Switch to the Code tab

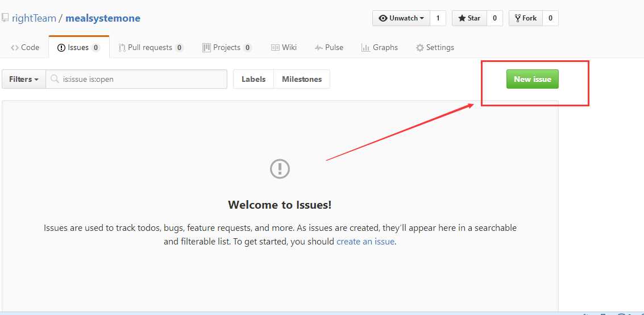(x=25, y=47)
